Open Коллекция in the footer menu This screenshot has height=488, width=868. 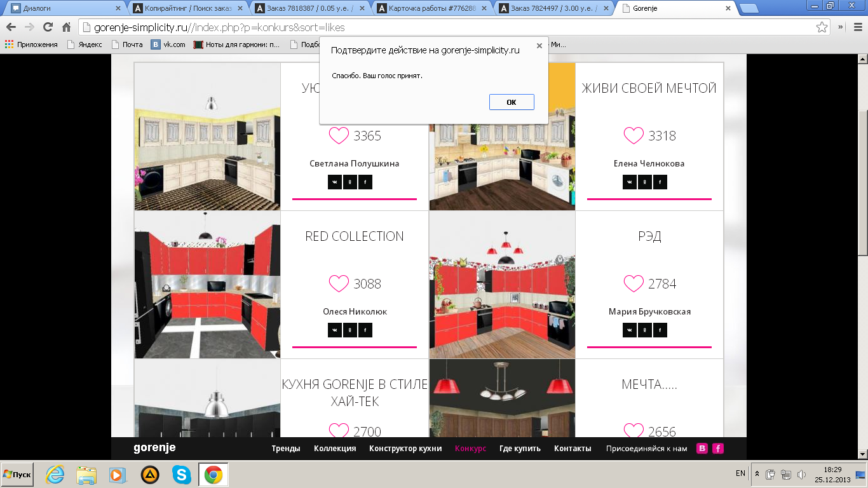pos(335,448)
